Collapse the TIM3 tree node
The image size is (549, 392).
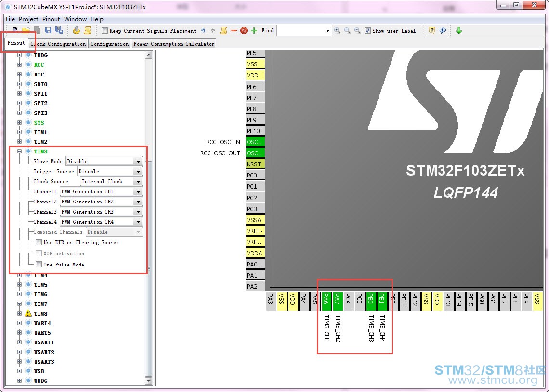[x=20, y=152]
